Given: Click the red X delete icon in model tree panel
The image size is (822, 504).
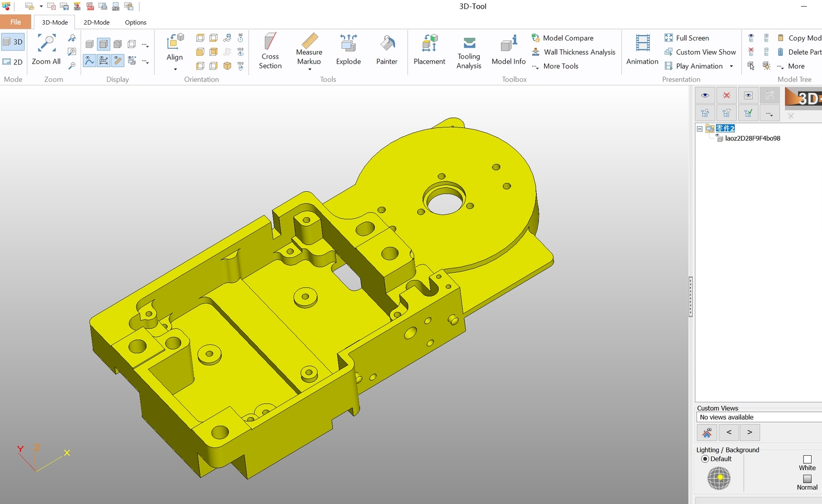Looking at the screenshot, I should click(x=726, y=95).
